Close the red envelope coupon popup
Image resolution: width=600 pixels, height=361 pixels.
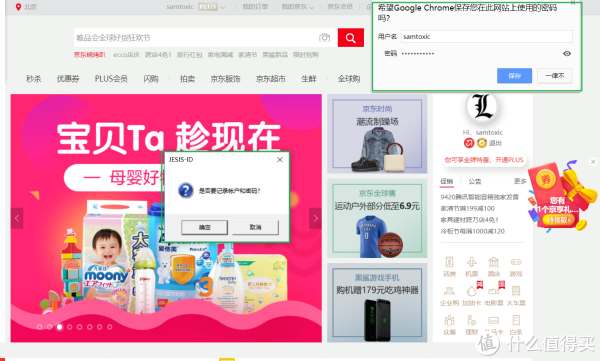point(593,162)
